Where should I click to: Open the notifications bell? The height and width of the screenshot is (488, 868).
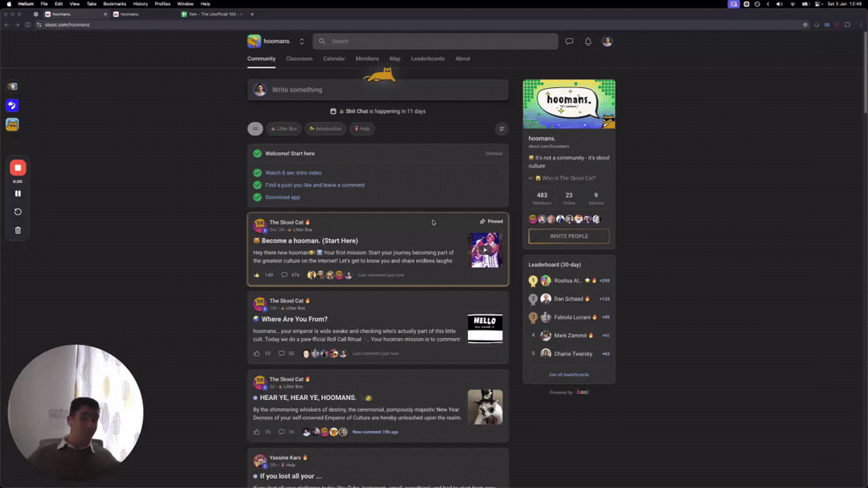pyautogui.click(x=588, y=41)
